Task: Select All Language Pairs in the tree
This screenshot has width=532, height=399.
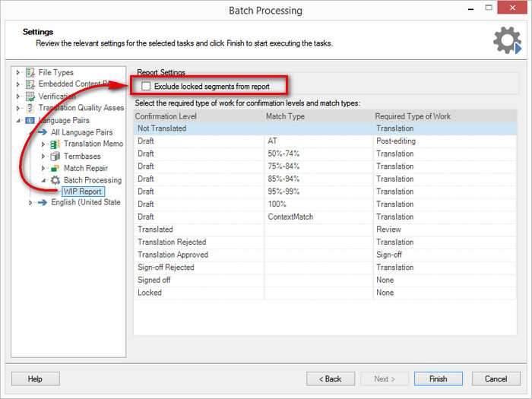Action: tap(82, 132)
